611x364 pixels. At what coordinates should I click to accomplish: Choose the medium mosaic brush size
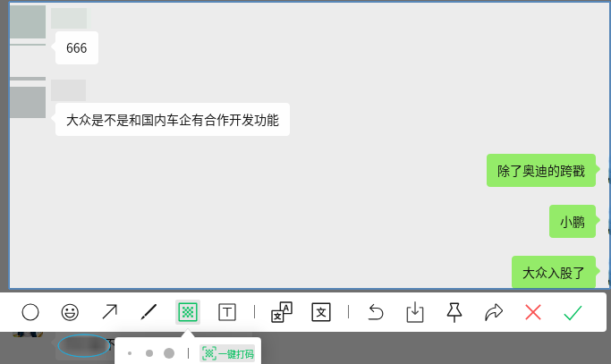(149, 353)
